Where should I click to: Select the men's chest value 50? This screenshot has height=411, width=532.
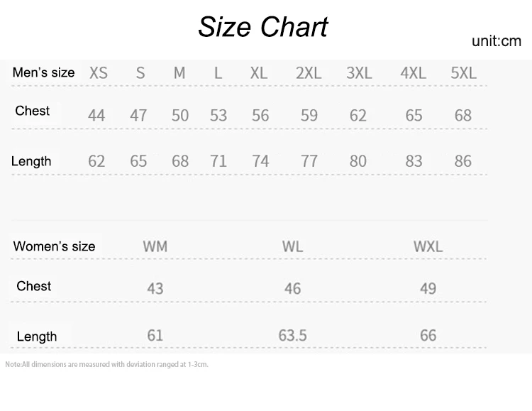tap(180, 116)
